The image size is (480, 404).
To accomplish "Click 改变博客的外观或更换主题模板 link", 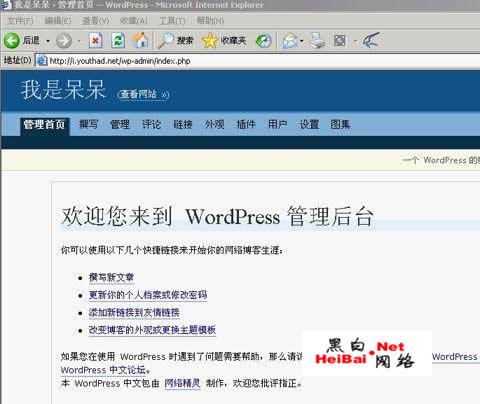I will (x=152, y=330).
